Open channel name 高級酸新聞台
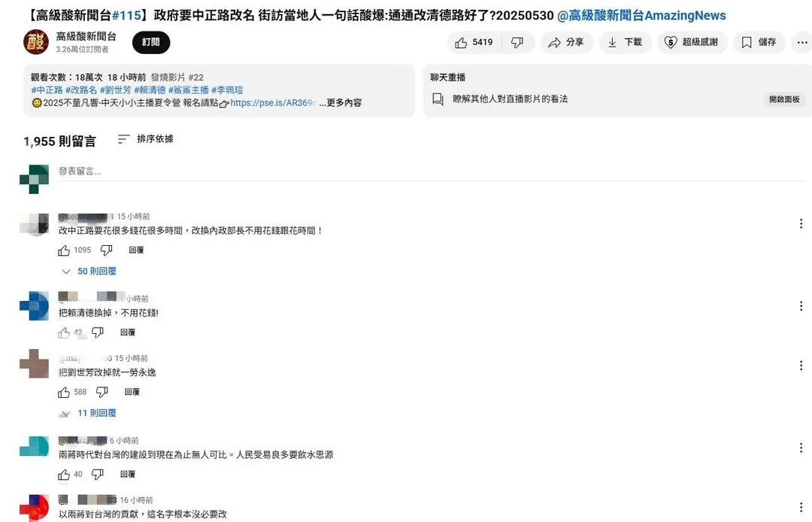 click(86, 36)
